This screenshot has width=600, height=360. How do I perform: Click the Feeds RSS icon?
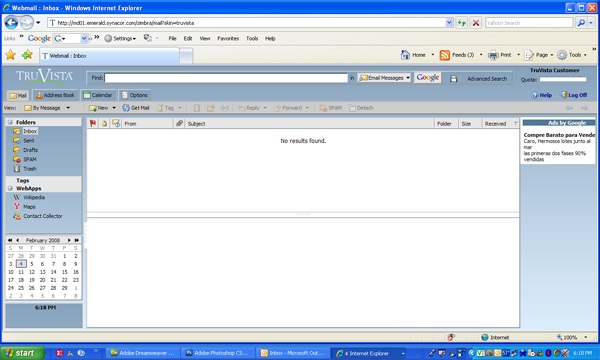445,55
